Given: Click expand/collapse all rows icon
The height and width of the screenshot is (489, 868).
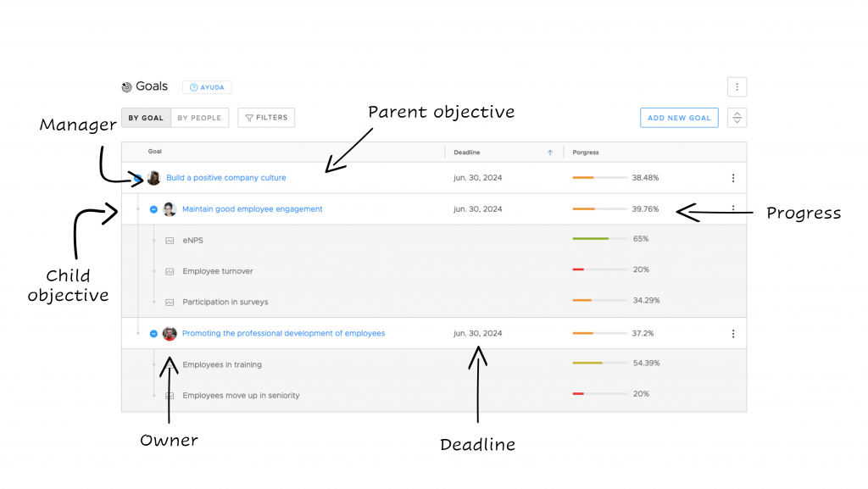Looking at the screenshot, I should click(737, 118).
